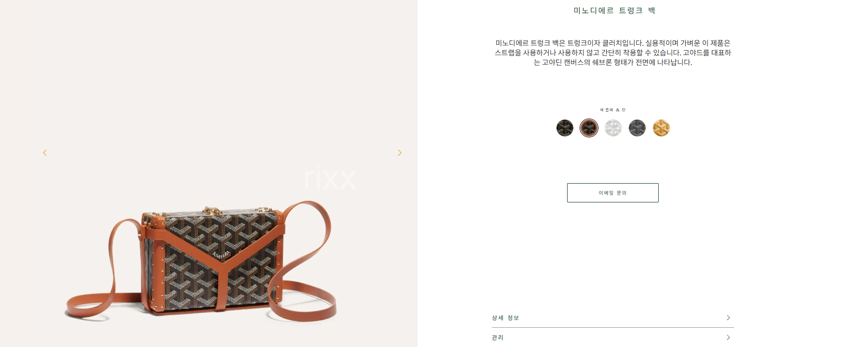Advance to the next product image arrow
Viewport: 868px width, 347px height.
399,153
